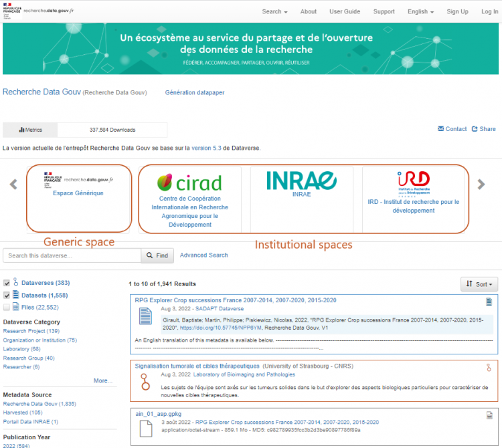Click Log In in the navbar
Screen dimensions: 502x448
coord(489,11)
